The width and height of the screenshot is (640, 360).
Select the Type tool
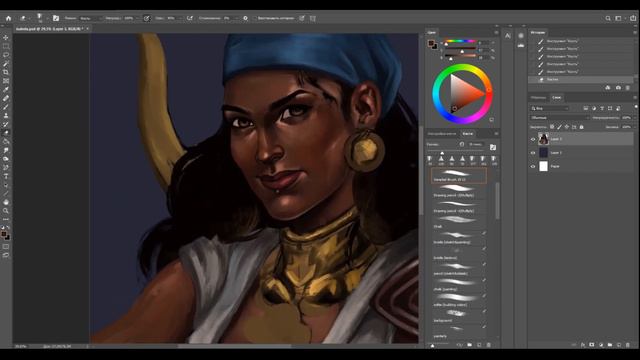6,176
